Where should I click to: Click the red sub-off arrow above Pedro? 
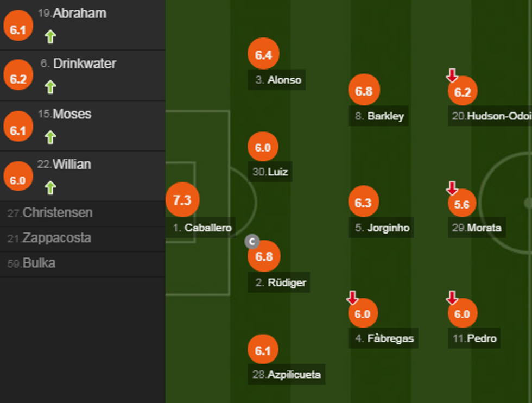click(x=452, y=297)
